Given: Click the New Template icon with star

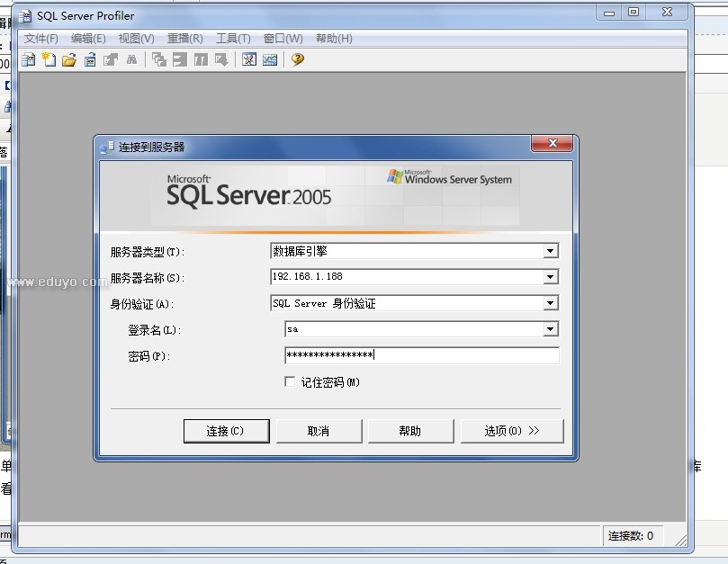Looking at the screenshot, I should point(48,60).
